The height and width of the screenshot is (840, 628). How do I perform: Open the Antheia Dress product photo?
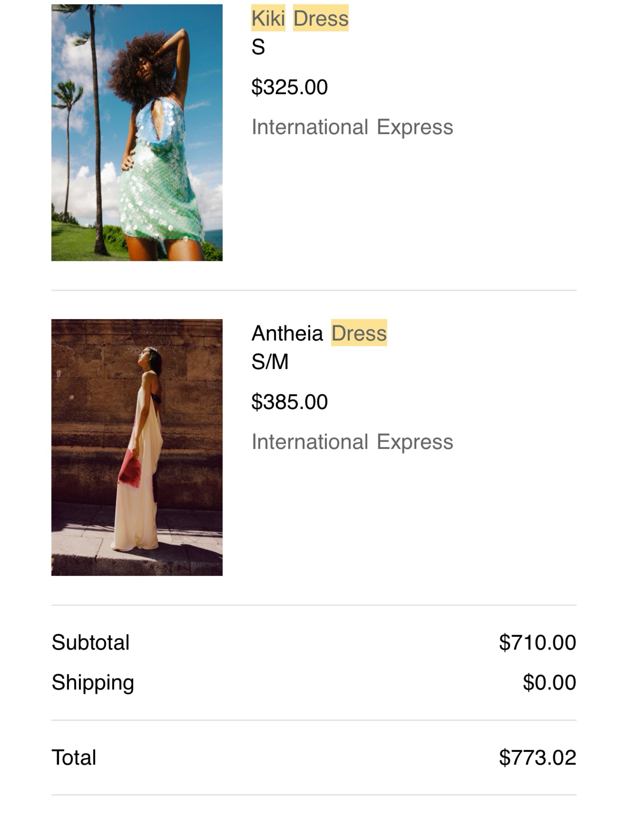pyautogui.click(x=137, y=447)
